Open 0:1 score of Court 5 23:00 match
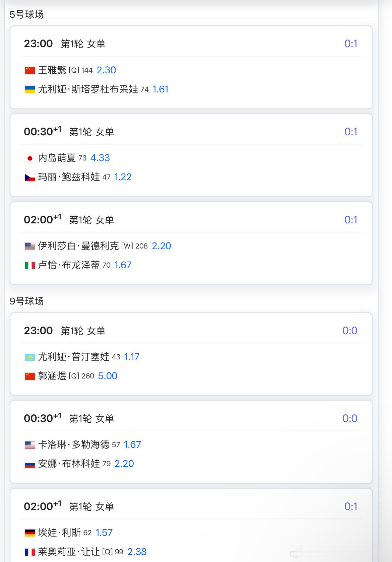Screen dimensions: 392x562 coord(351,44)
